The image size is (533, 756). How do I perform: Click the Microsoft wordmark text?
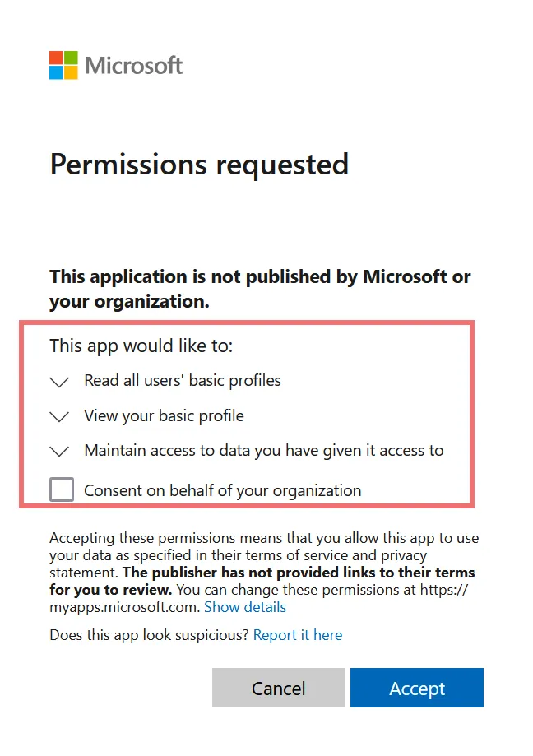[x=134, y=66]
